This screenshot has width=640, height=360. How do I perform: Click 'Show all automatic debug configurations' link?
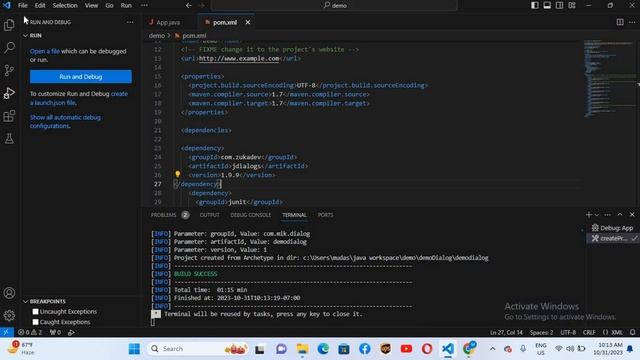point(65,122)
